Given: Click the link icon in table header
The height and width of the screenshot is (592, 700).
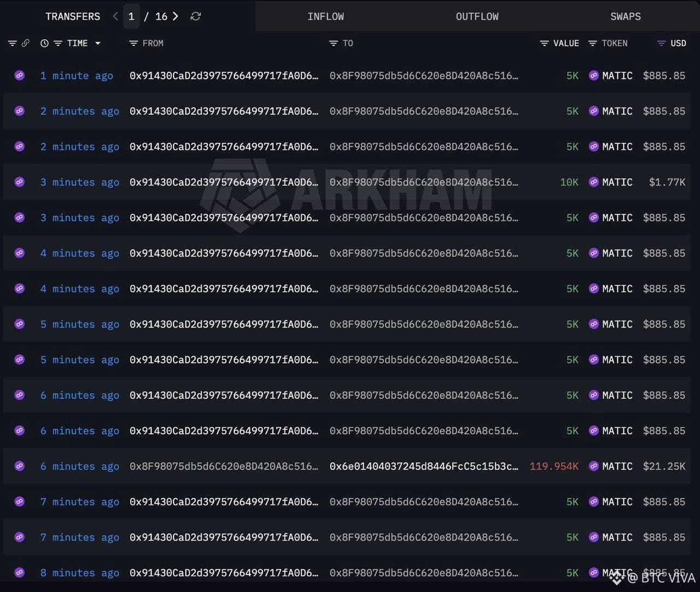Looking at the screenshot, I should [x=25, y=43].
